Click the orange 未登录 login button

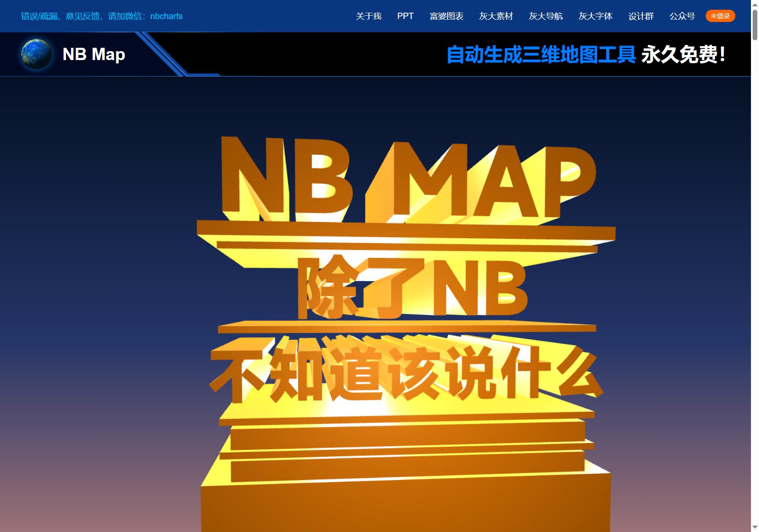coord(720,16)
